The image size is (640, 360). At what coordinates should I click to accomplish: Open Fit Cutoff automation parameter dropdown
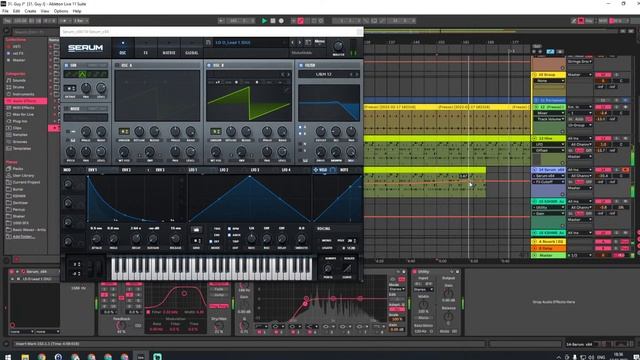(x=549, y=182)
